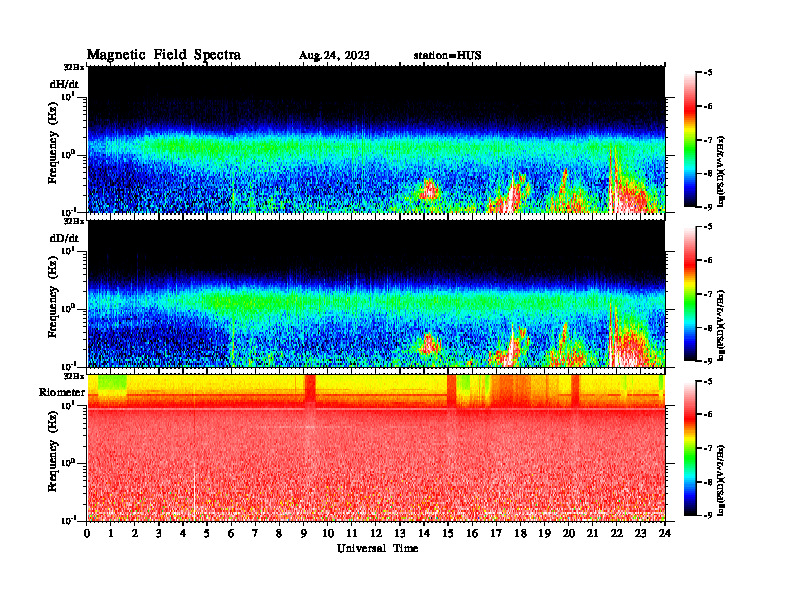Screen dimensions: 792x612
Task: Click the Riometer panel color bar
Action: (690, 448)
